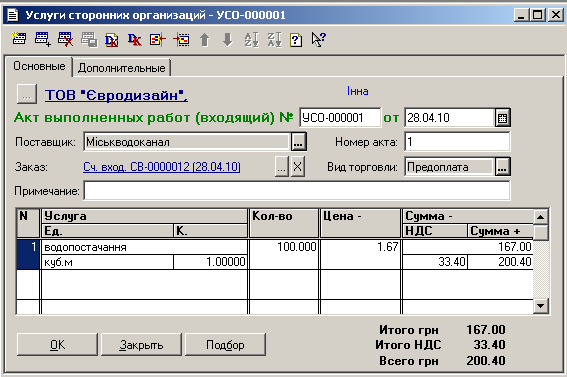Click the Поставщик field Міськводоканал
Image resolution: width=567 pixels, height=377 pixels.
[x=187, y=142]
